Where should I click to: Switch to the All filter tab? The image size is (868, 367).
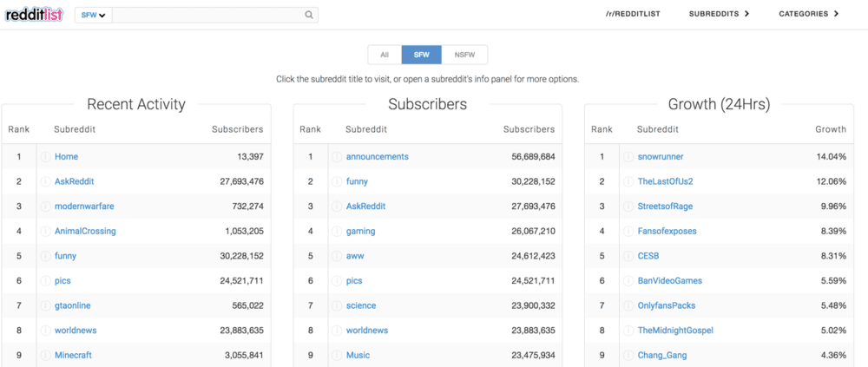tap(385, 55)
